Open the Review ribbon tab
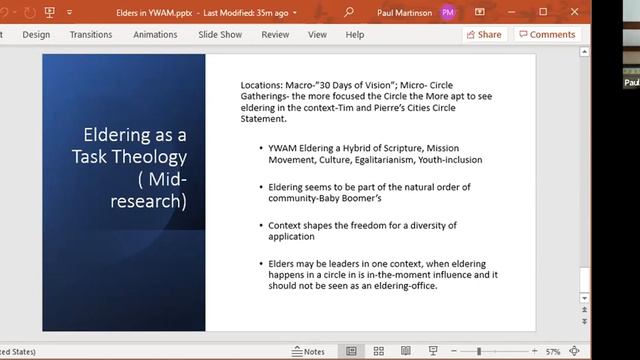The width and height of the screenshot is (640, 360). pos(275,35)
